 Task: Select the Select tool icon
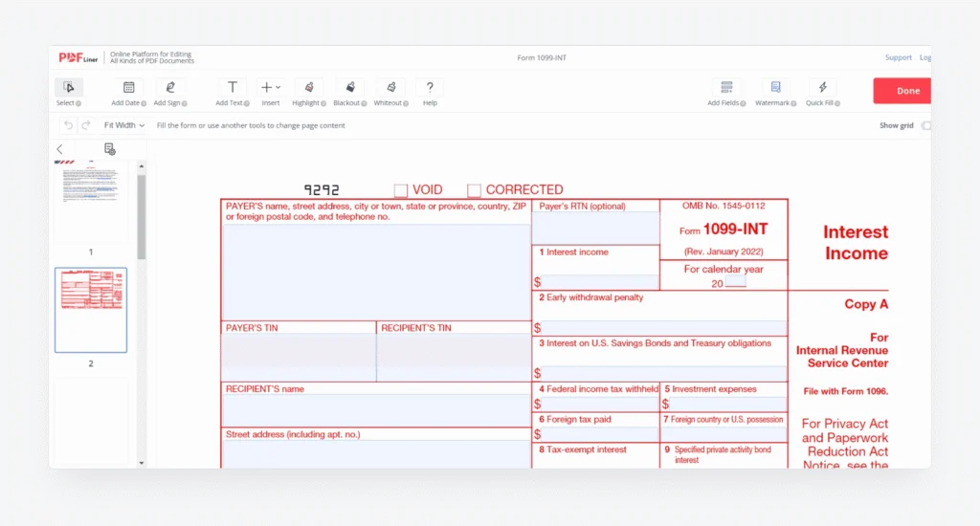point(69,87)
